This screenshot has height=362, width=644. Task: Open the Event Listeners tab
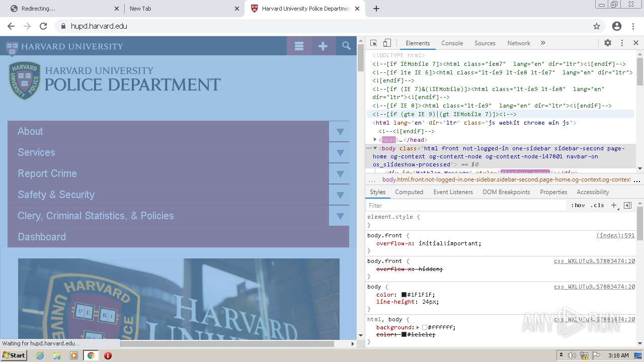(453, 192)
